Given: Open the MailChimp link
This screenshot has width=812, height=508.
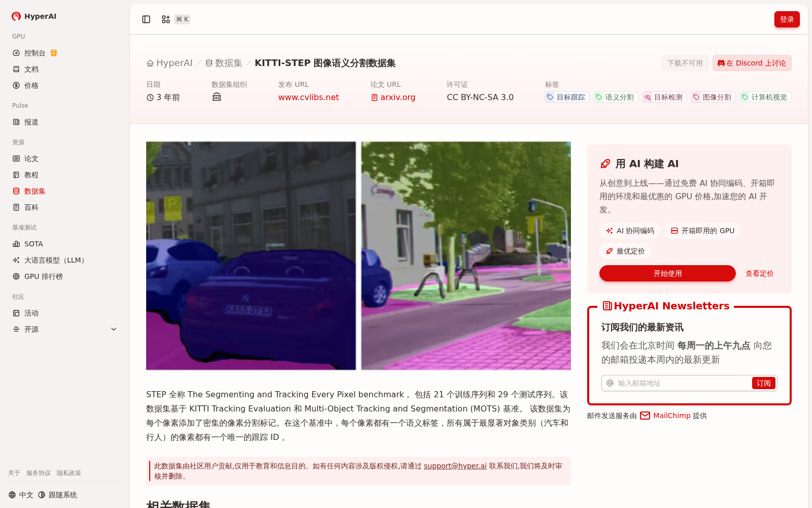Looking at the screenshot, I should coord(671,416).
